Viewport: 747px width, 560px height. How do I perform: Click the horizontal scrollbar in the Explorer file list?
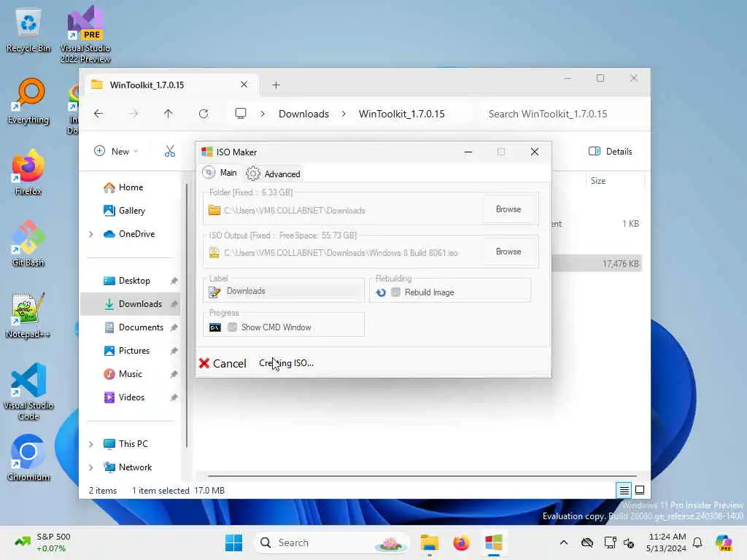coord(422,475)
